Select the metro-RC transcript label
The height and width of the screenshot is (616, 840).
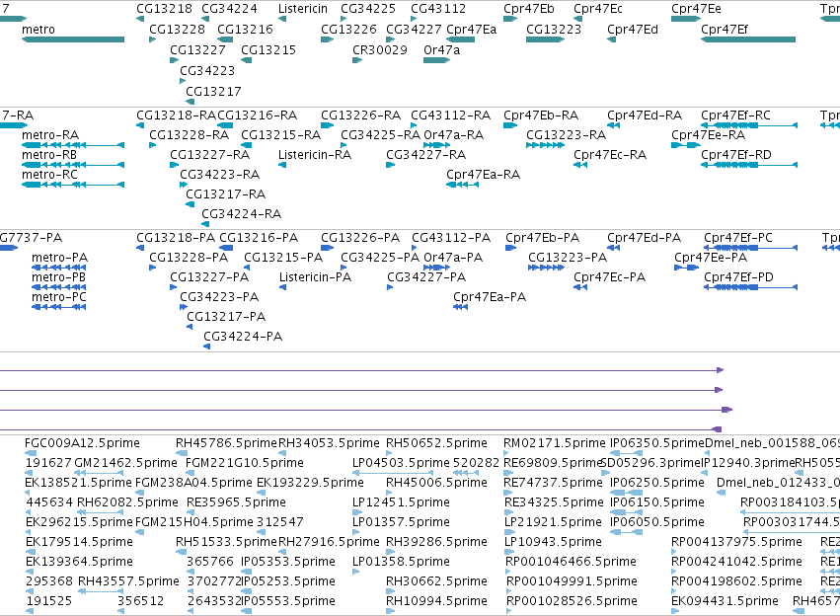pyautogui.click(x=49, y=175)
